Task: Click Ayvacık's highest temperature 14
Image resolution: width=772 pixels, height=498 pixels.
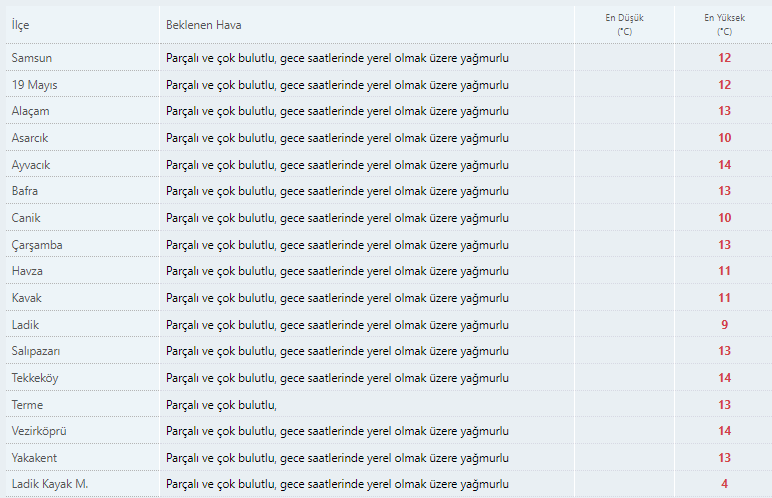Action: [724, 165]
